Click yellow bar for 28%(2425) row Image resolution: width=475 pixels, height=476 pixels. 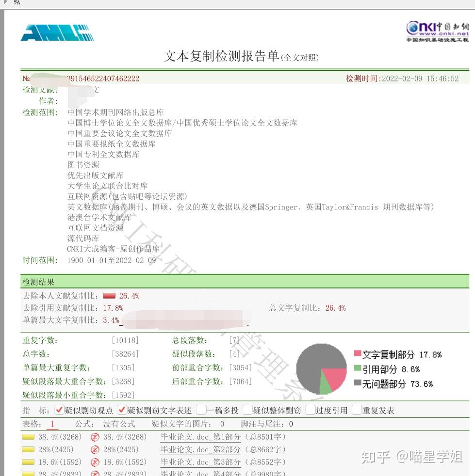tap(28, 450)
